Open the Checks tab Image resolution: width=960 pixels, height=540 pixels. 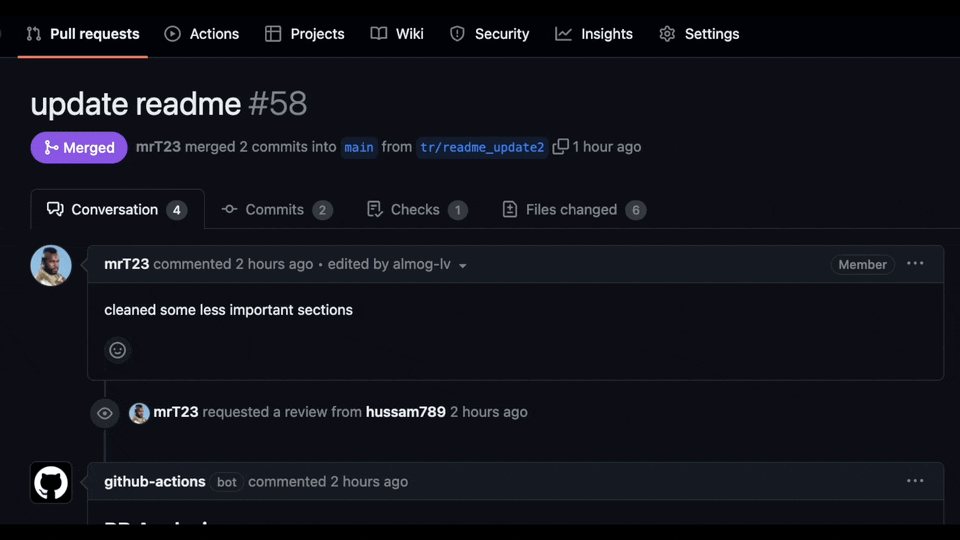pyautogui.click(x=416, y=210)
